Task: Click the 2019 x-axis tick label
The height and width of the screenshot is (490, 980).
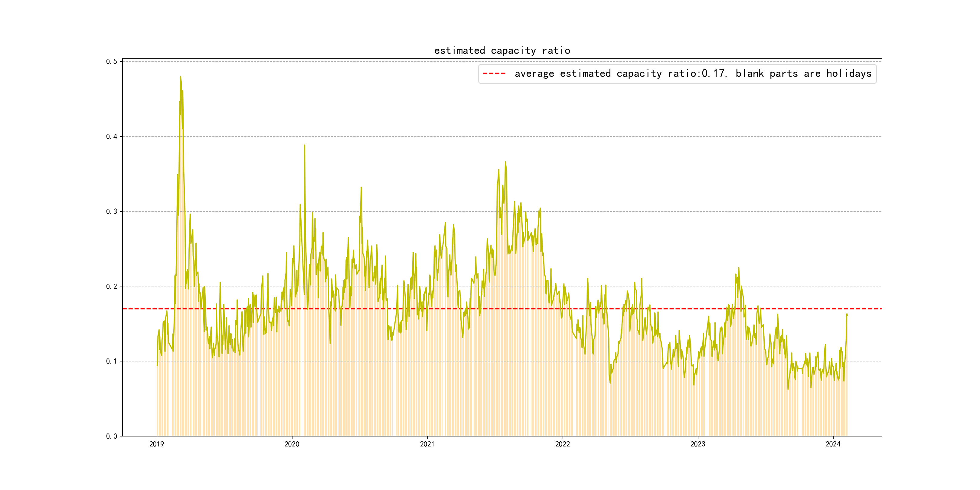Action: tap(156, 444)
